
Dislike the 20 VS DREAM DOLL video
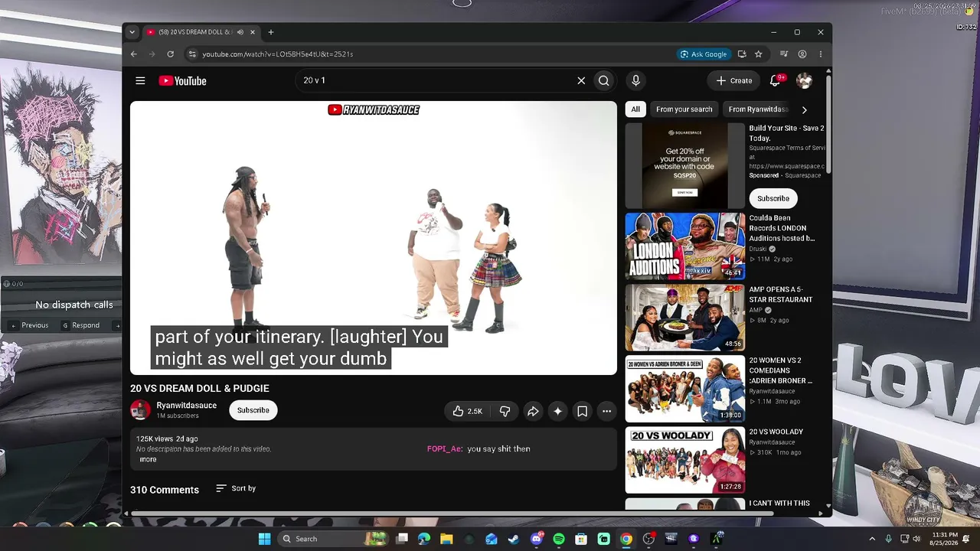point(505,411)
